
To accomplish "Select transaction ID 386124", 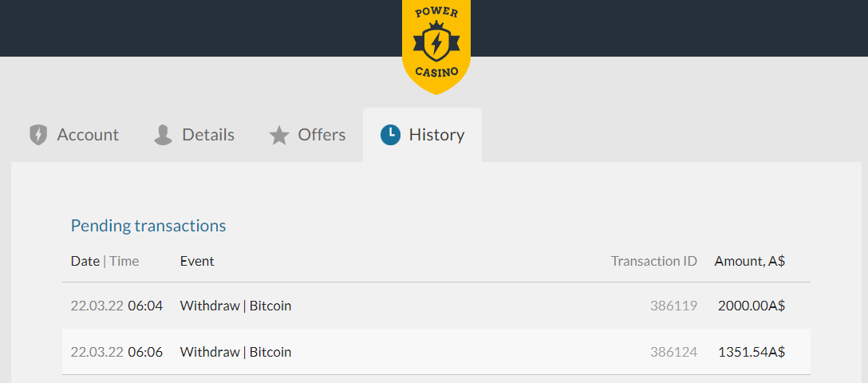I will 673,352.
